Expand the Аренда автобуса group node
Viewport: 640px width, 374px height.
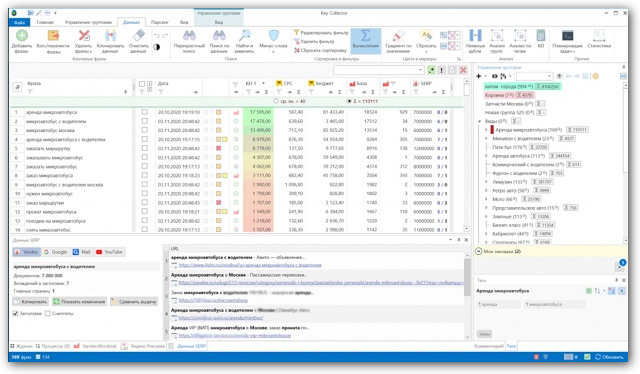486,156
